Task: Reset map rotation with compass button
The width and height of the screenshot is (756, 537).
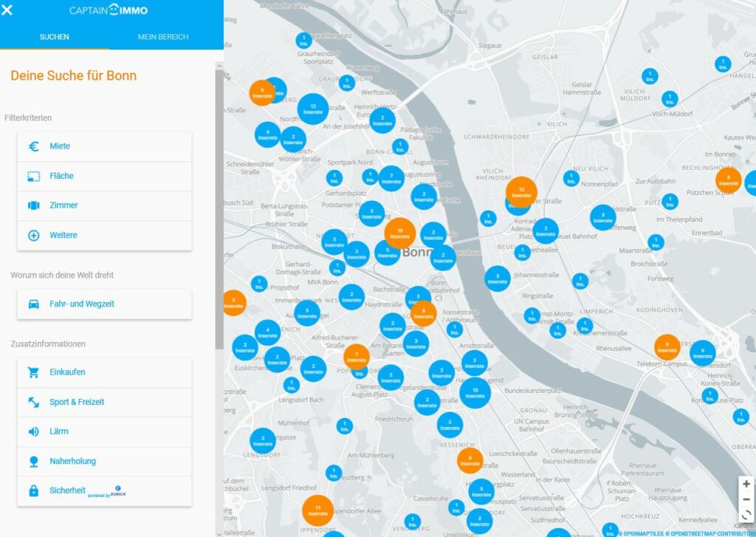Action: pyautogui.click(x=746, y=515)
